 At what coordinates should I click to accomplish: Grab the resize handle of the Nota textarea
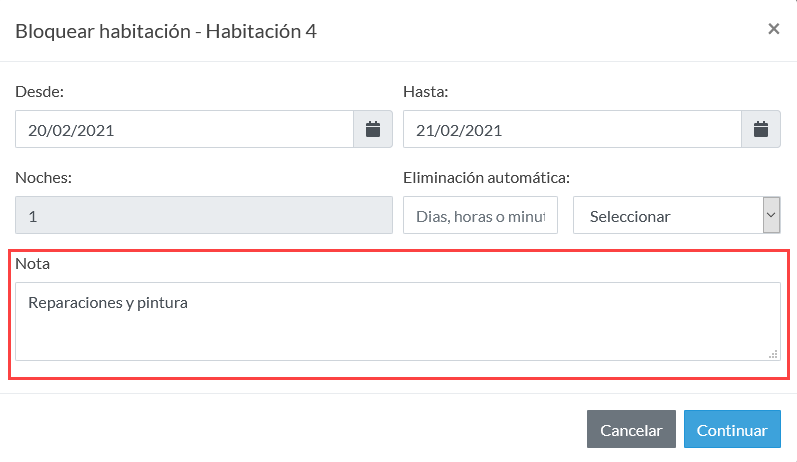773,354
